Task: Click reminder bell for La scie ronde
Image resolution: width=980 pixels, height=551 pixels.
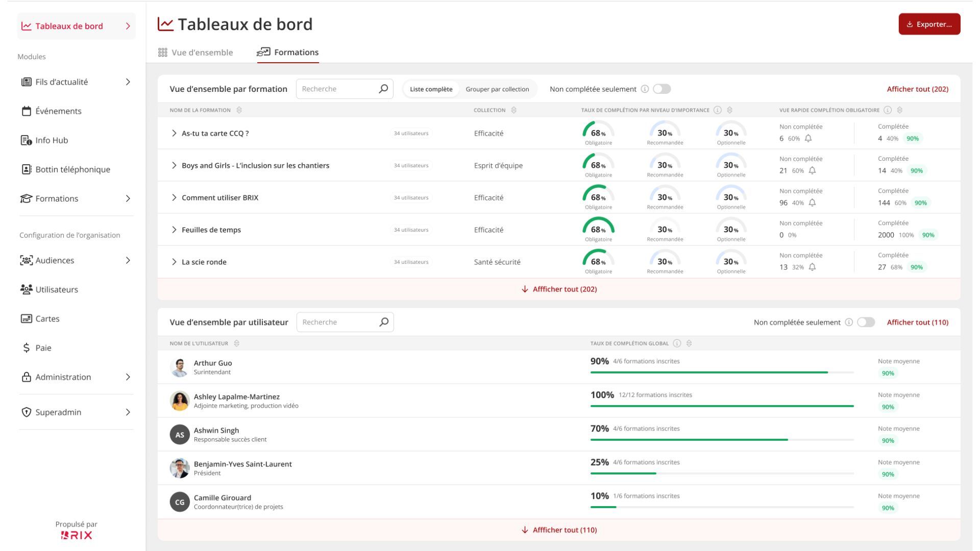Action: 813,267
